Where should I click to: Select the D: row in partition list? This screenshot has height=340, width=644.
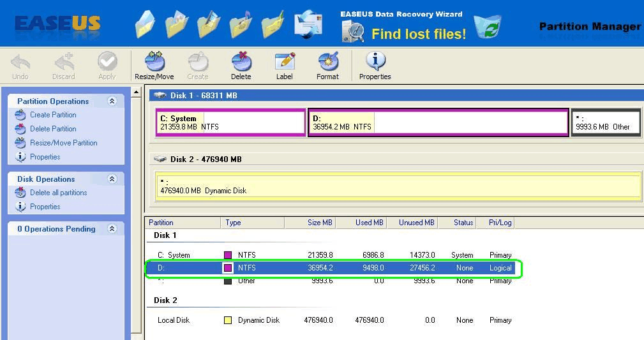(331, 268)
